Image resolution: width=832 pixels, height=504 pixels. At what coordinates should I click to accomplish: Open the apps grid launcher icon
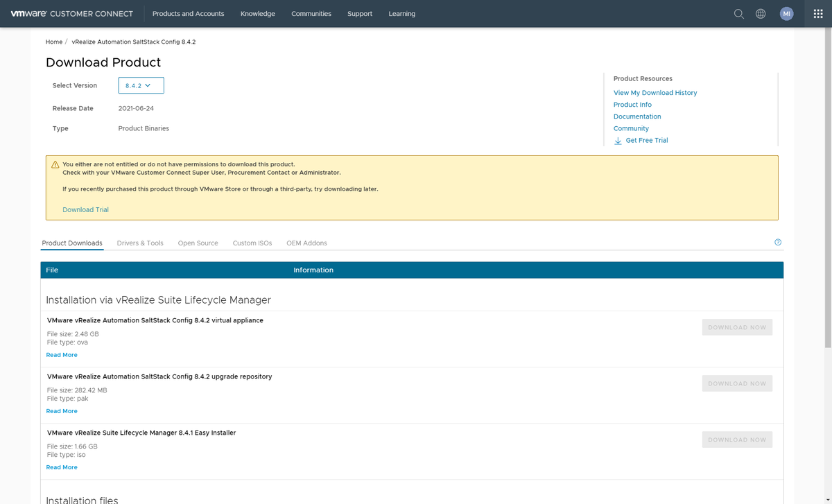(x=818, y=14)
